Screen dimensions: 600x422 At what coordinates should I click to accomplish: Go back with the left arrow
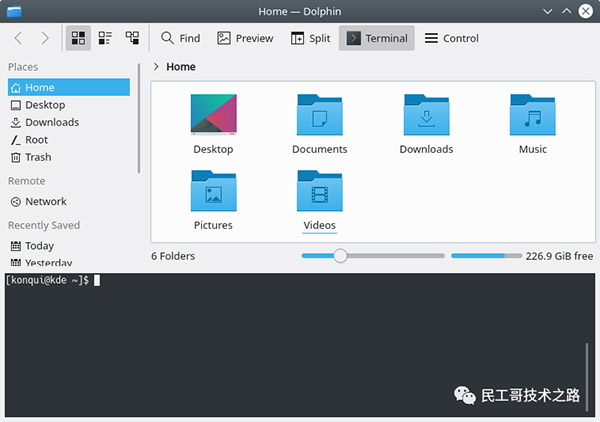pyautogui.click(x=18, y=38)
